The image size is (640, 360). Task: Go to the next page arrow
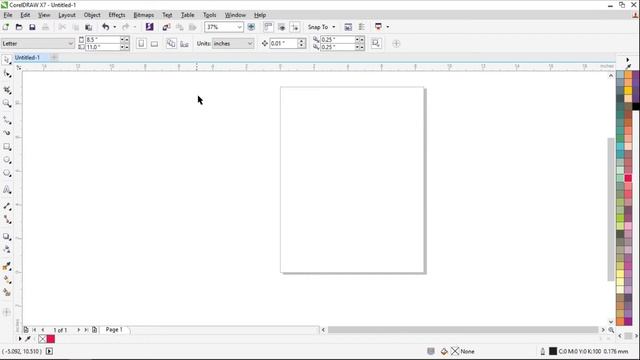point(78,330)
